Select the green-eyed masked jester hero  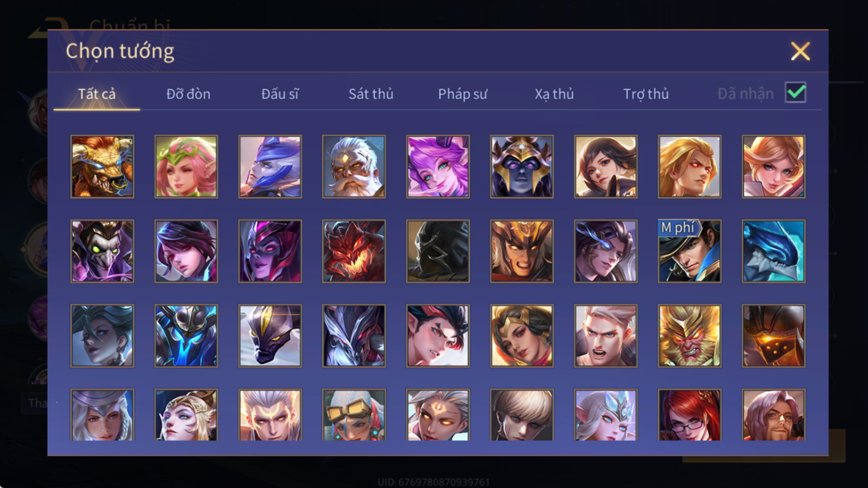pyautogui.click(x=102, y=251)
